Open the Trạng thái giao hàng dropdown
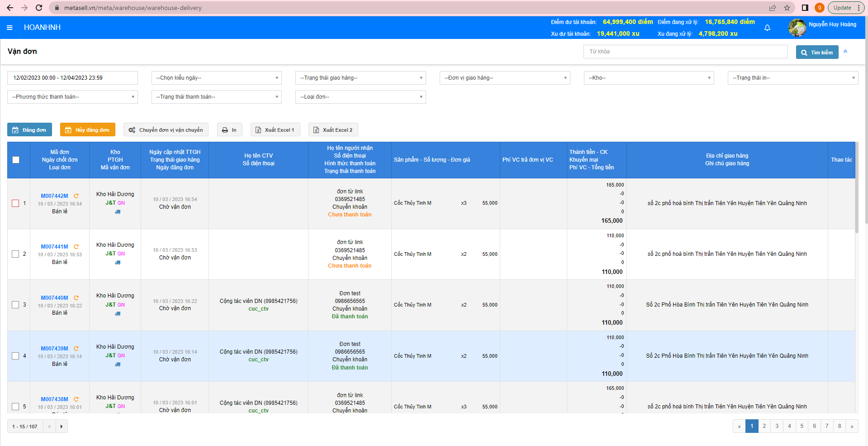 click(360, 78)
